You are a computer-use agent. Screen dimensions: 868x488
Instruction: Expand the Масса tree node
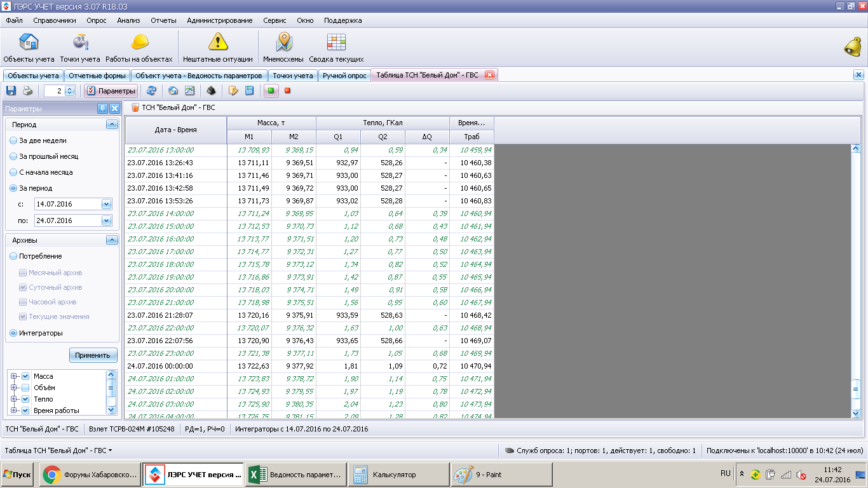click(x=14, y=376)
